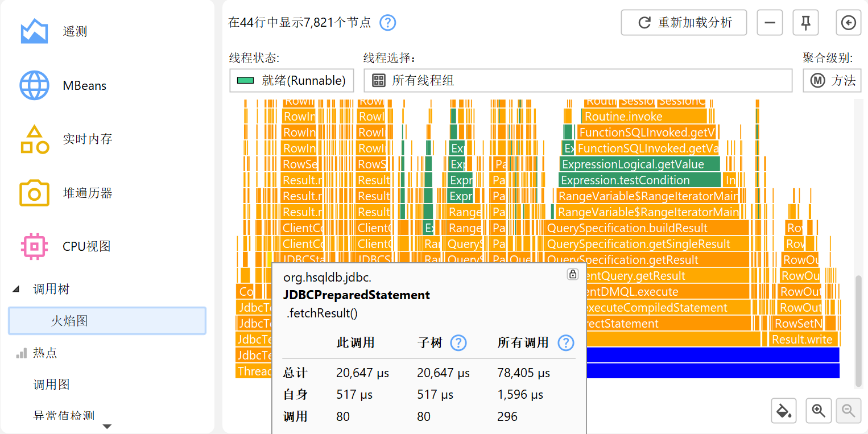The image size is (868, 434).
Task: Open the 堆遍历器 camera icon
Action: pyautogui.click(x=34, y=193)
